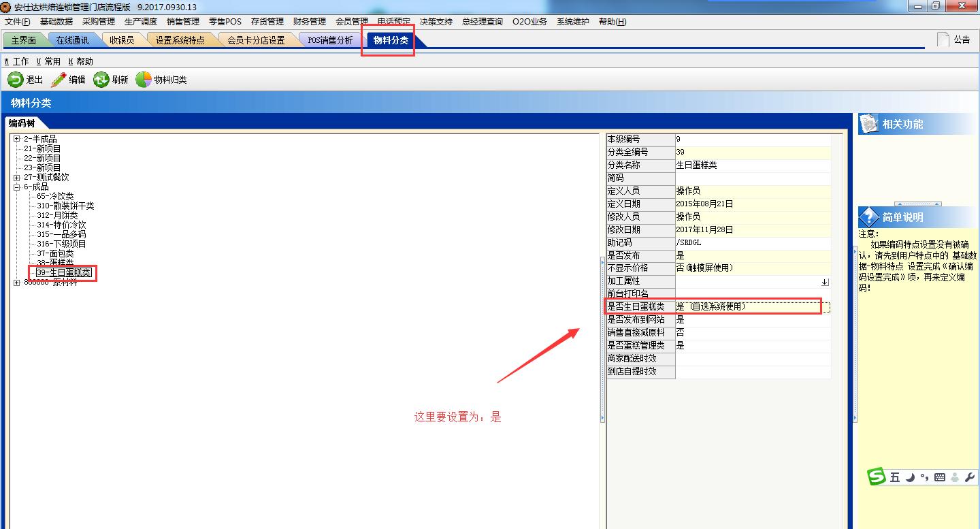
Task: Switch to the 收银员 tab
Action: (122, 40)
